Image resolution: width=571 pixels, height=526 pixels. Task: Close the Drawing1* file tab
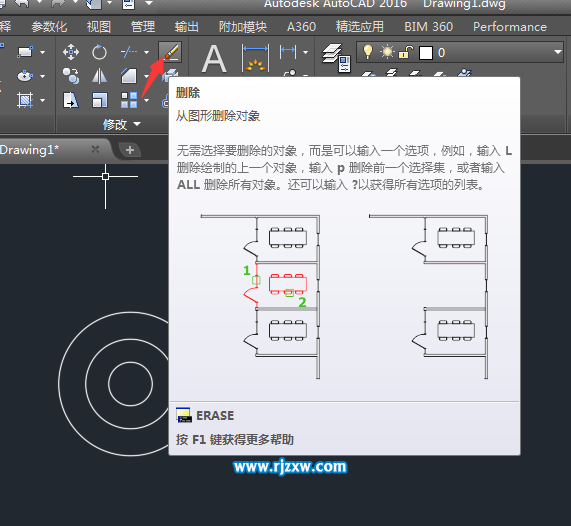95,149
